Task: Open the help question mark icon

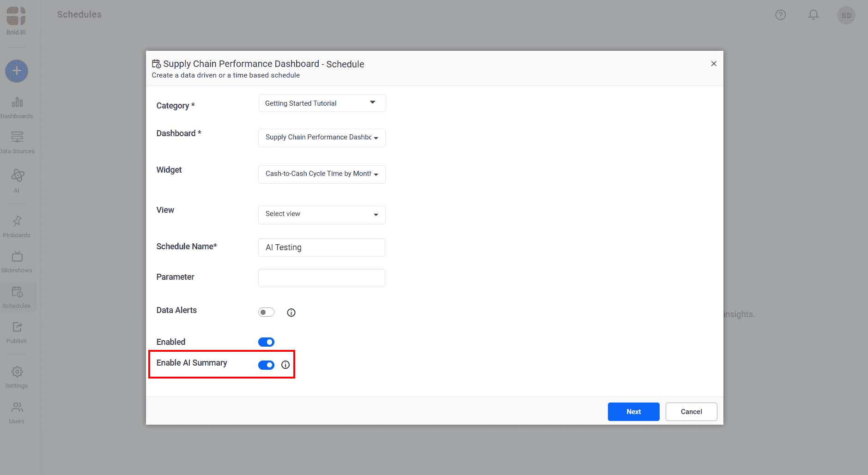Action: pyautogui.click(x=780, y=15)
